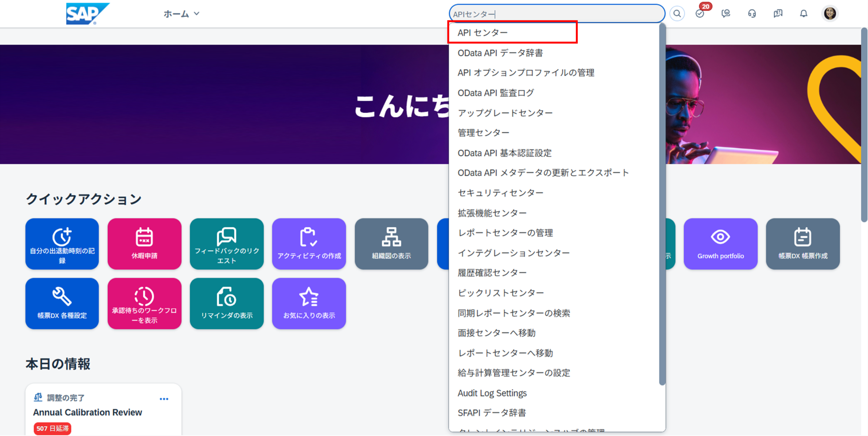Open the headset support icon
This screenshot has height=436, width=868.
click(x=752, y=14)
